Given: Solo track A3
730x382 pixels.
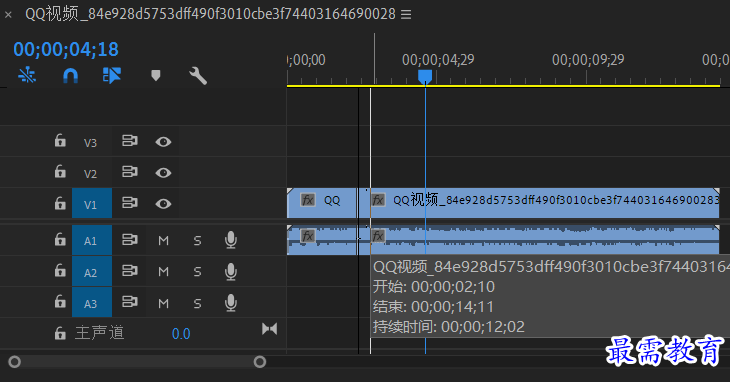Looking at the screenshot, I should 197,304.
